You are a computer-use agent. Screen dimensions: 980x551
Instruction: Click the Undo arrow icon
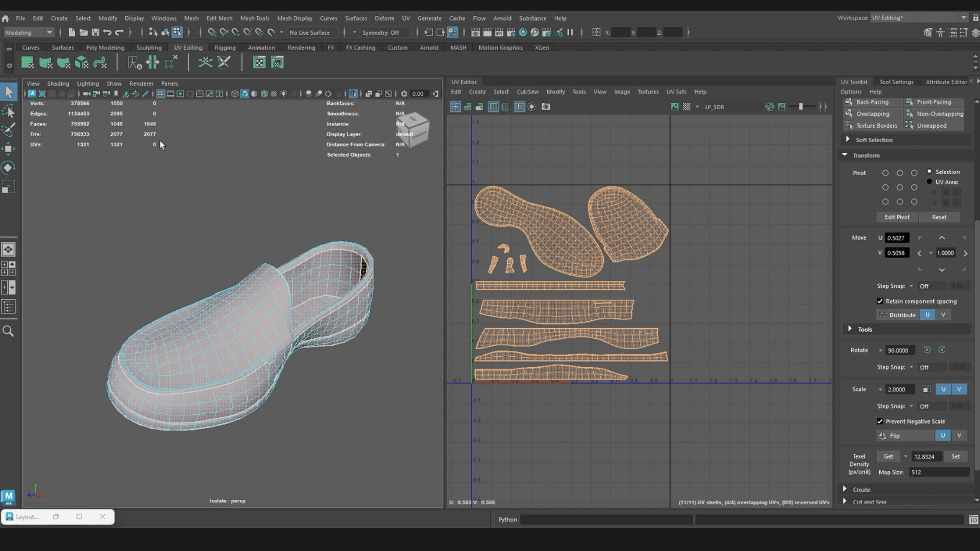coord(107,33)
